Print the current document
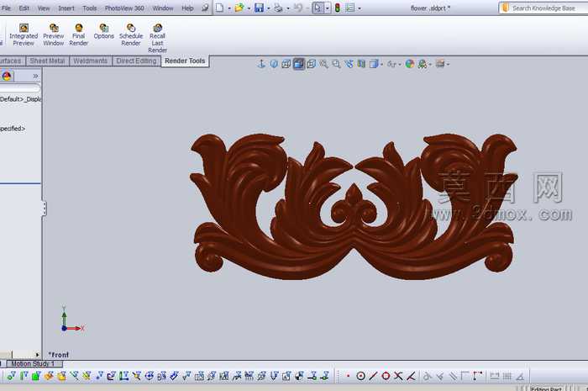Image resolution: width=588 pixels, height=391 pixels. (278, 8)
